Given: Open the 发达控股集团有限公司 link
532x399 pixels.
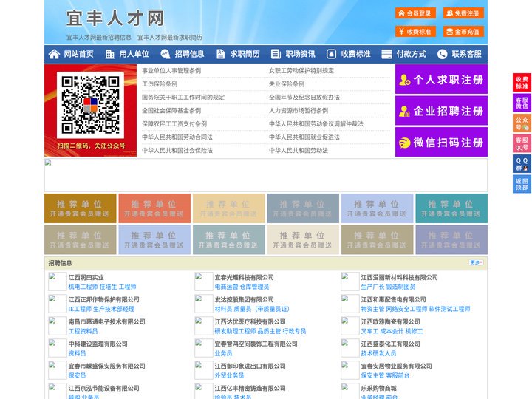Looking at the screenshot, I should (x=245, y=299).
